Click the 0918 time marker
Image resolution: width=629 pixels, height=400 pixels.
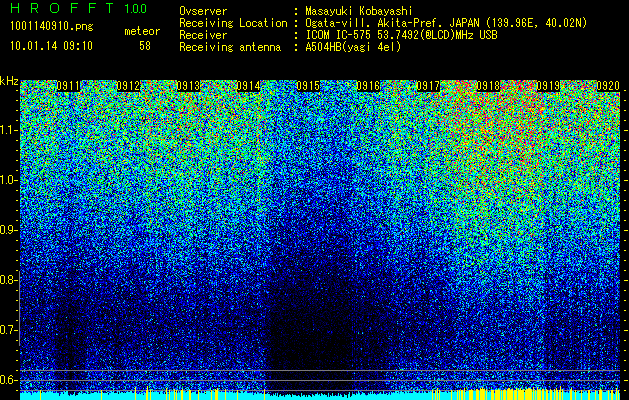pos(488,86)
